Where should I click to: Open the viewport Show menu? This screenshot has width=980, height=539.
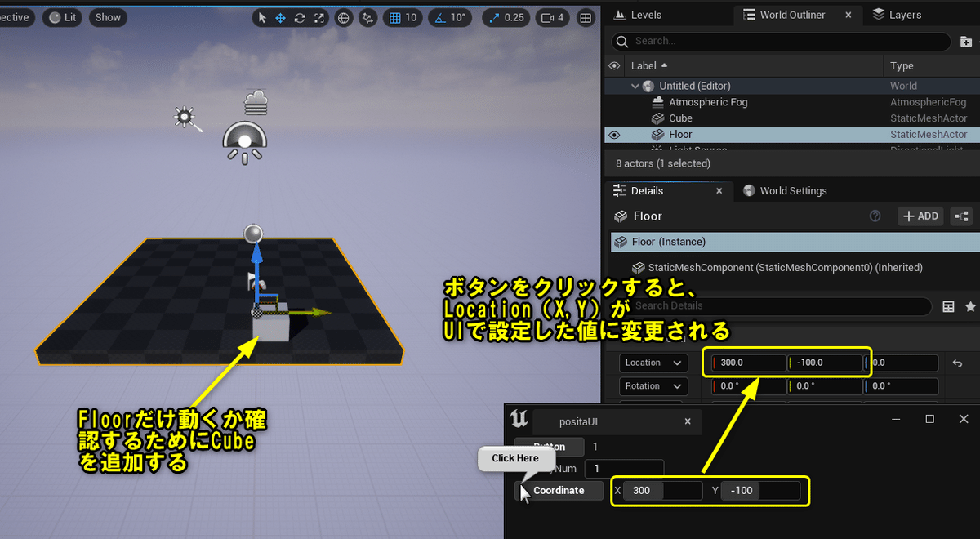pos(108,17)
